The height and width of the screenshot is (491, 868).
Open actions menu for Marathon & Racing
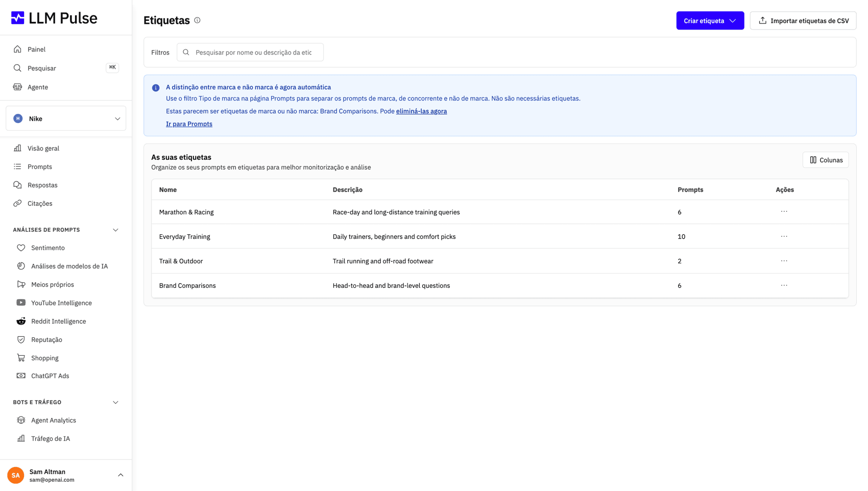point(784,211)
